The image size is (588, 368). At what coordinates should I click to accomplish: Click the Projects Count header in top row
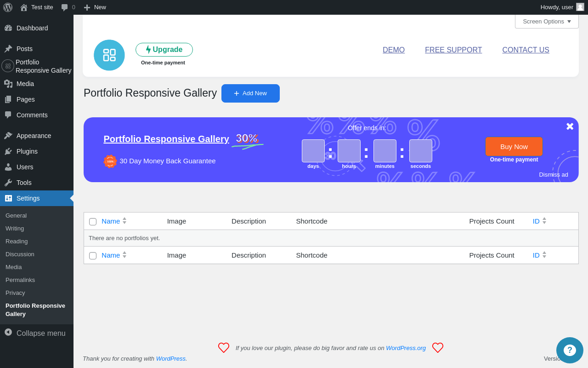(x=492, y=221)
